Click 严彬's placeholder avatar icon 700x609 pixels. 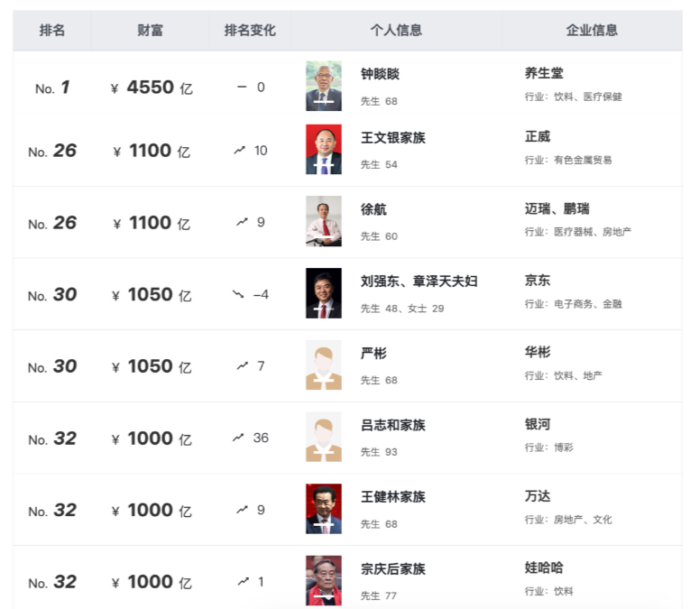324,365
